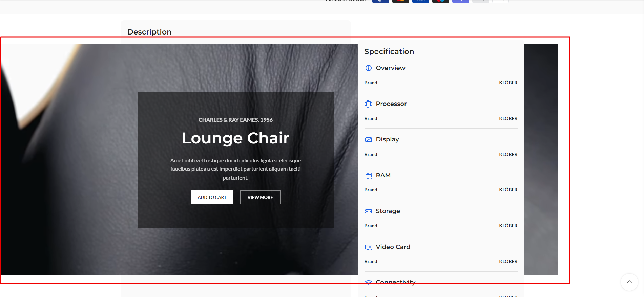Click the Storage section title
644x297 pixels.
coord(388,211)
